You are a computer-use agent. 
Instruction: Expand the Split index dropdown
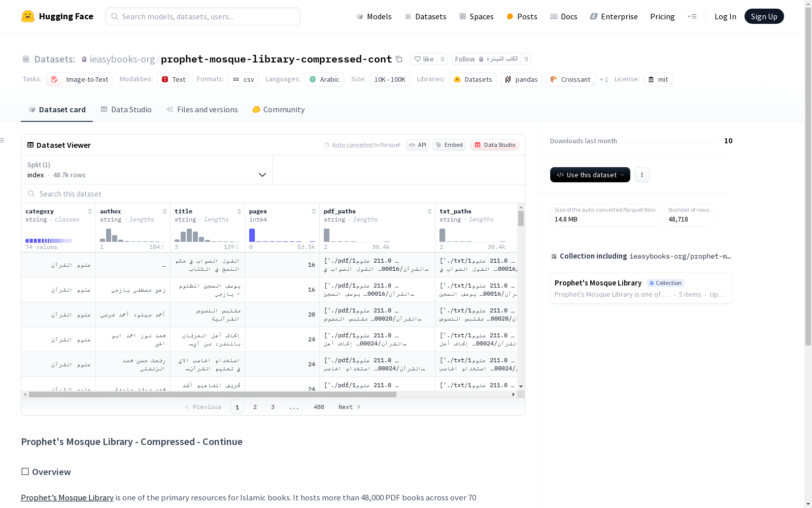click(x=147, y=170)
